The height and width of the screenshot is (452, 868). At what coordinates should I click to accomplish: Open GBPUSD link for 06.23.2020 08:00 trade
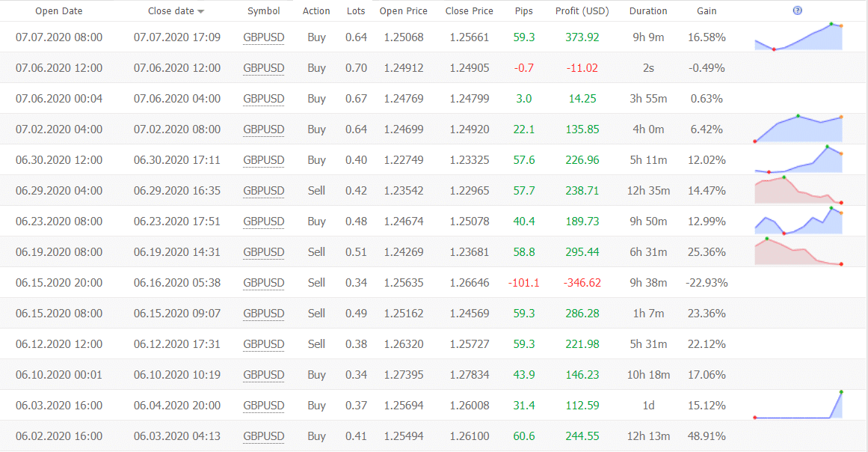263,222
